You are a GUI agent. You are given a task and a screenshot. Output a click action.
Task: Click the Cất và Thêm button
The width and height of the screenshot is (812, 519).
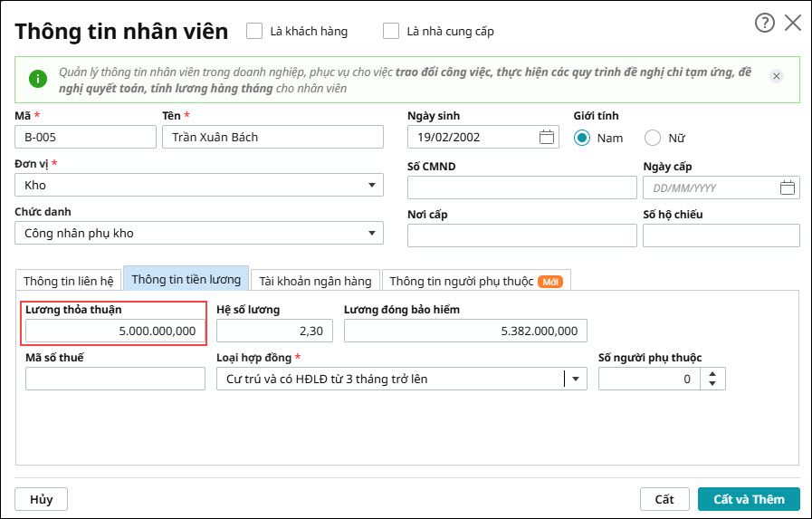(749, 499)
